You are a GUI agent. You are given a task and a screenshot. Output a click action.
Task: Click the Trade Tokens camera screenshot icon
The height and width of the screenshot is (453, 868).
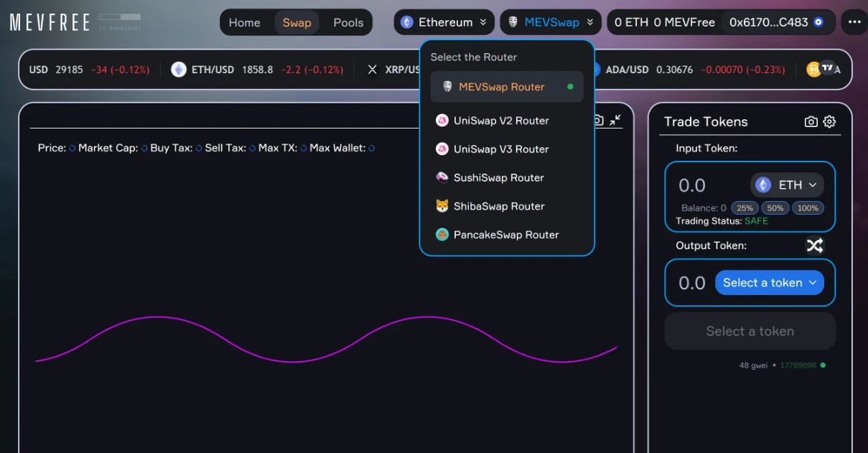pyautogui.click(x=811, y=122)
